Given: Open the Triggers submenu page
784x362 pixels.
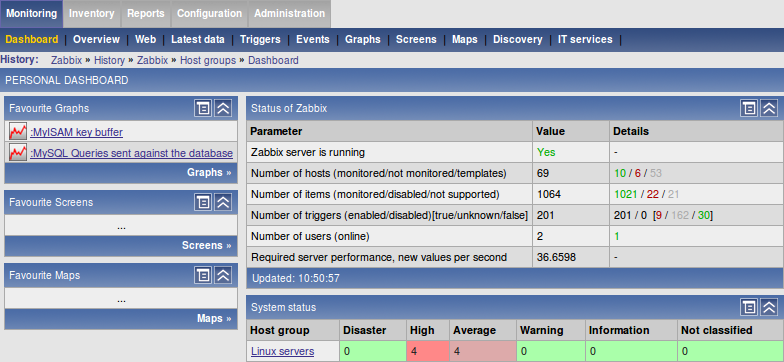Looking at the screenshot, I should pos(260,40).
